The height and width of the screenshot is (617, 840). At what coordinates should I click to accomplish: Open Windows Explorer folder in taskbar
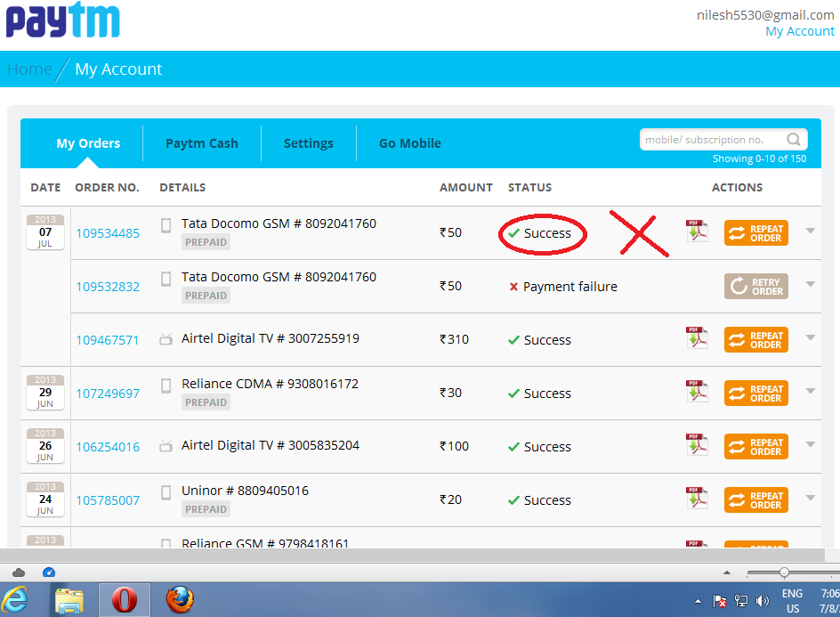tap(69, 600)
